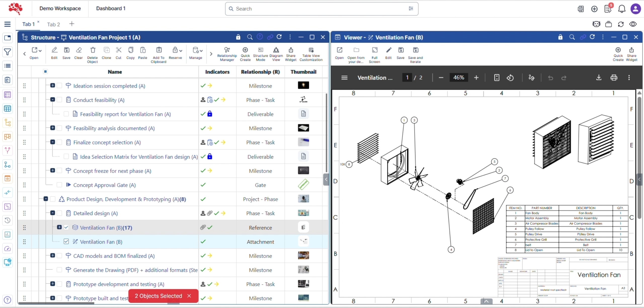Collapse Product Design, Development & Prototyping phase
This screenshot has width=644, height=308.
point(46,199)
